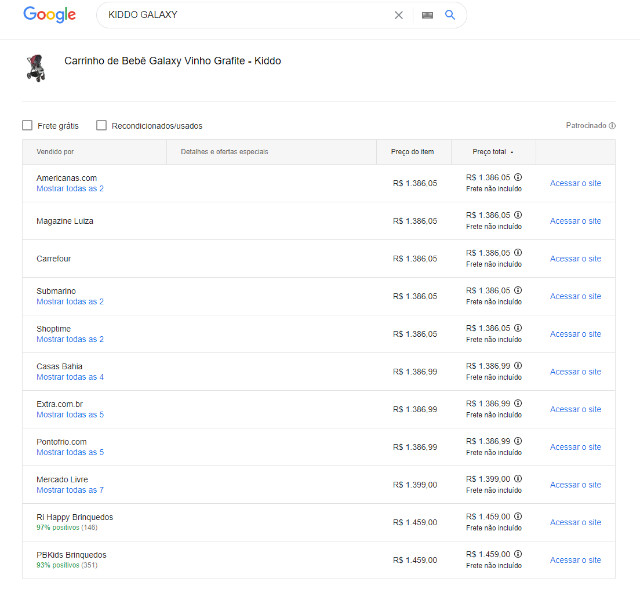Click the Patrocinado label
The height and width of the screenshot is (597, 640).
tap(586, 125)
